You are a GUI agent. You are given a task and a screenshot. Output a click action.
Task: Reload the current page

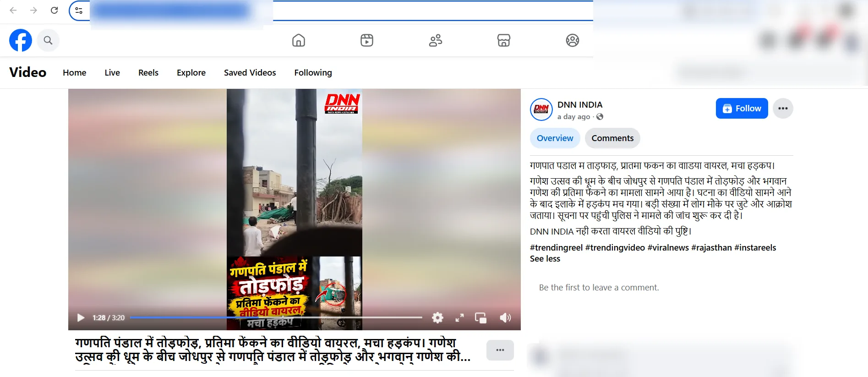tap(54, 10)
